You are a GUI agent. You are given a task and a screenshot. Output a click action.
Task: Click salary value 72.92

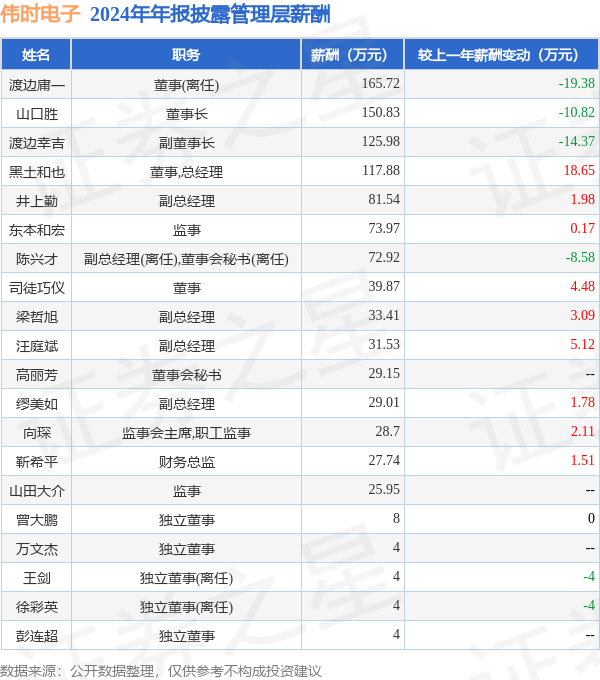384,258
